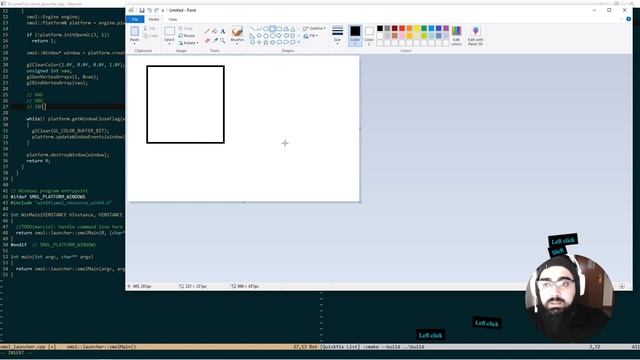Click the "return 0;" line in editor

pyautogui.click(x=38, y=161)
